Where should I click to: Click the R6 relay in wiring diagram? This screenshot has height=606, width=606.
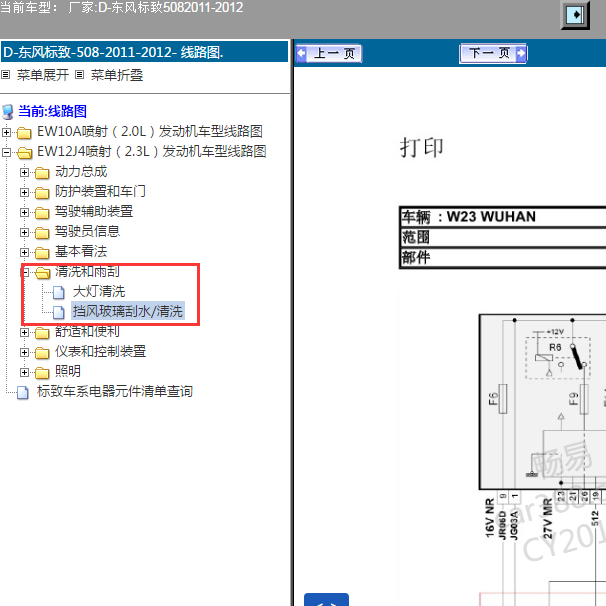(558, 357)
